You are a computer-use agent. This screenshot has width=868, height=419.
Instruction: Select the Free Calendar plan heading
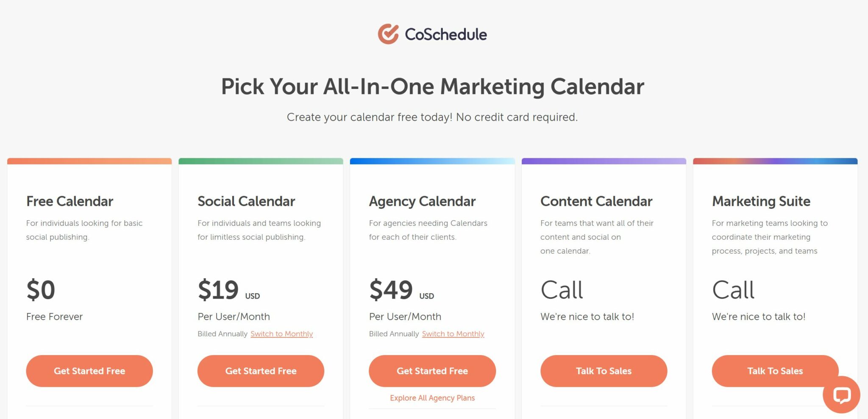[x=70, y=201]
